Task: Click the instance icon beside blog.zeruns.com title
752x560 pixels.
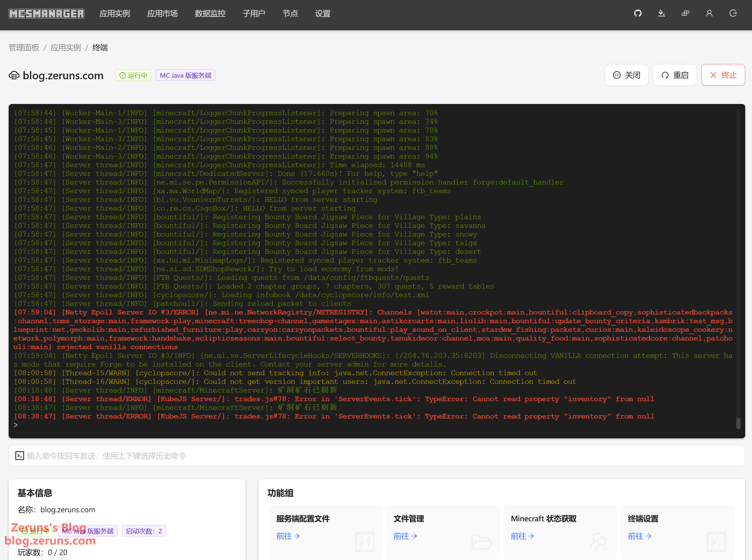Action: [x=14, y=75]
